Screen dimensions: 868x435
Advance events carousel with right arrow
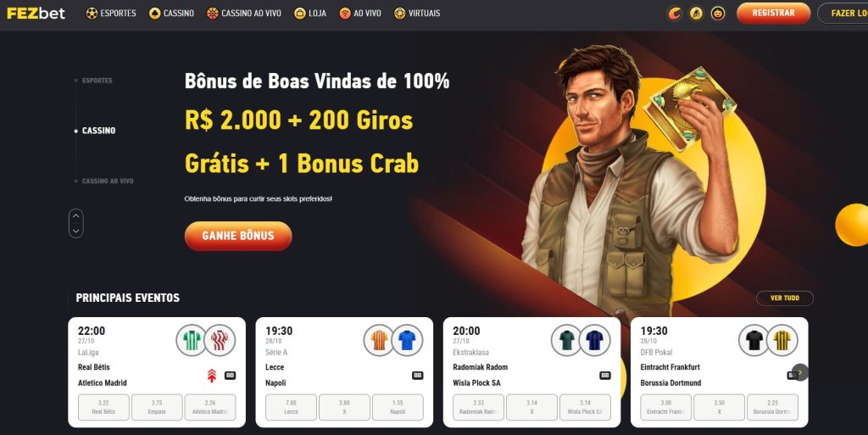(x=800, y=372)
